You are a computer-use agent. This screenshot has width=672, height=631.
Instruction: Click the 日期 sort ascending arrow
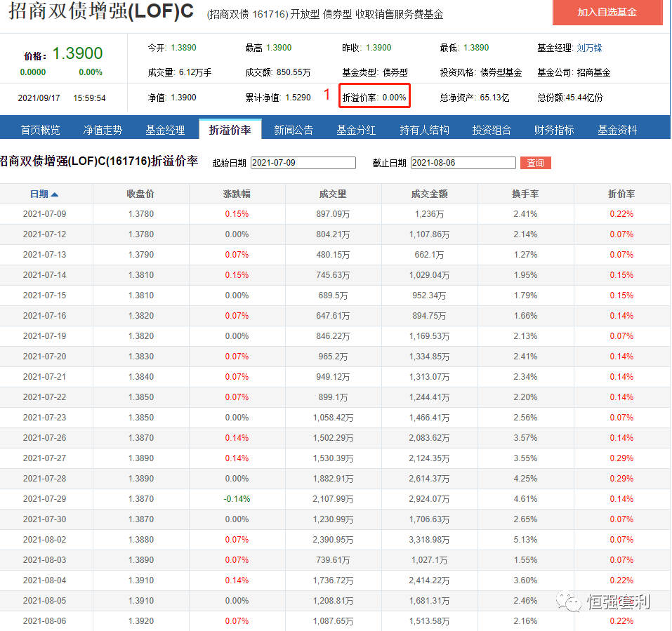55,194
